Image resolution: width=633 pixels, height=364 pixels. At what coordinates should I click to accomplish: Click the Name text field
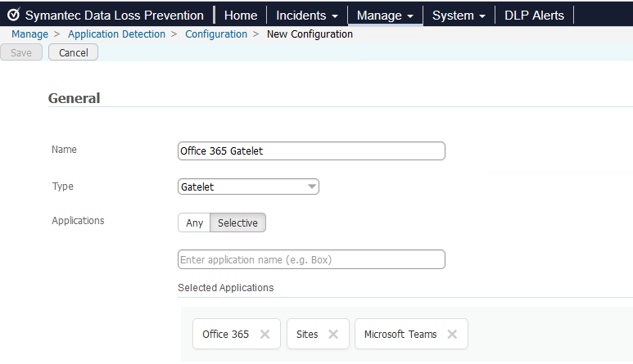(311, 151)
